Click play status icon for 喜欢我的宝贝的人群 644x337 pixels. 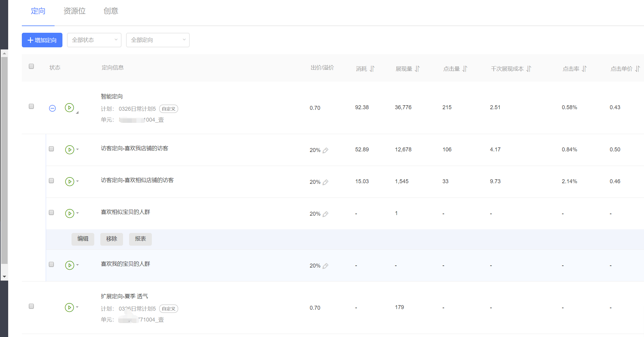pyautogui.click(x=70, y=265)
